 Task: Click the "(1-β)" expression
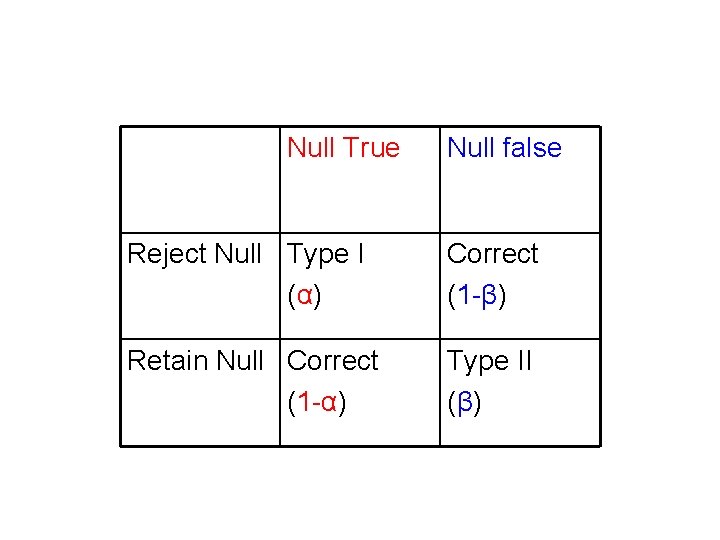(x=477, y=297)
